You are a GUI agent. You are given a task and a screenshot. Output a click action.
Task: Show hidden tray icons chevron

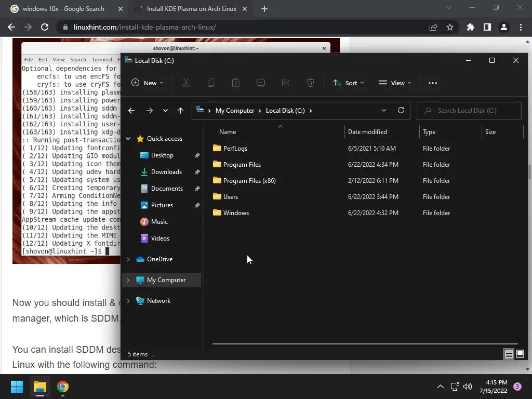coord(441,387)
